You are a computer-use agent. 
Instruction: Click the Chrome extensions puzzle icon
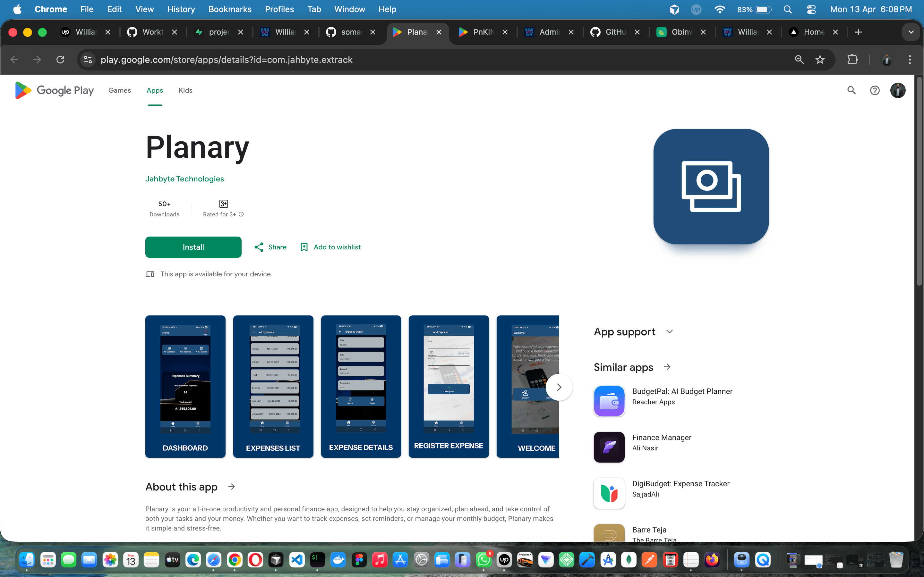coord(852,60)
